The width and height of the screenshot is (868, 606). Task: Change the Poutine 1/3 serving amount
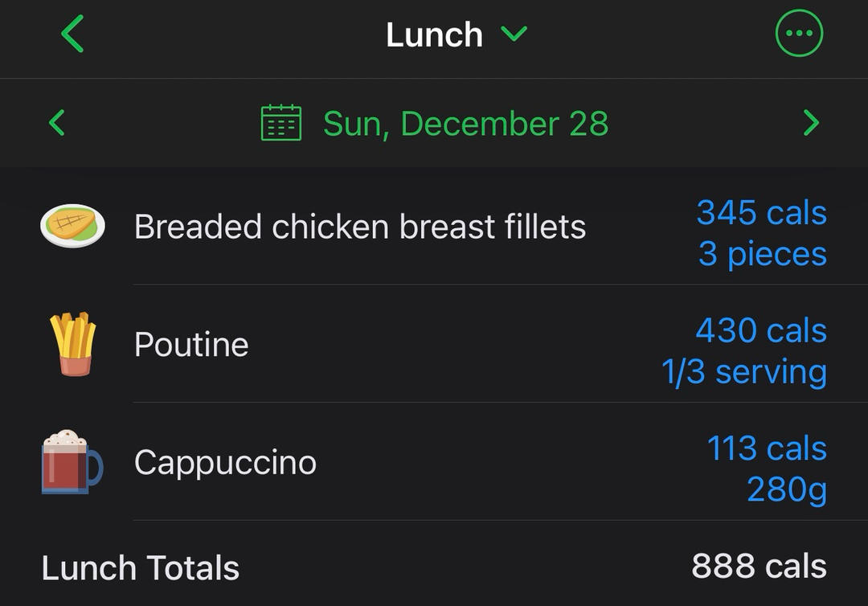coord(743,372)
